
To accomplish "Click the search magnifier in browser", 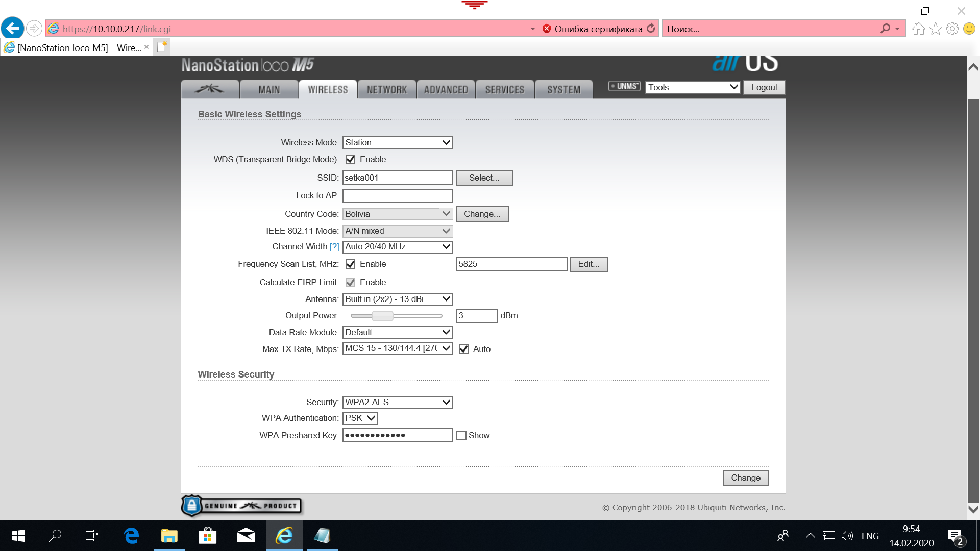I will 886,29.
